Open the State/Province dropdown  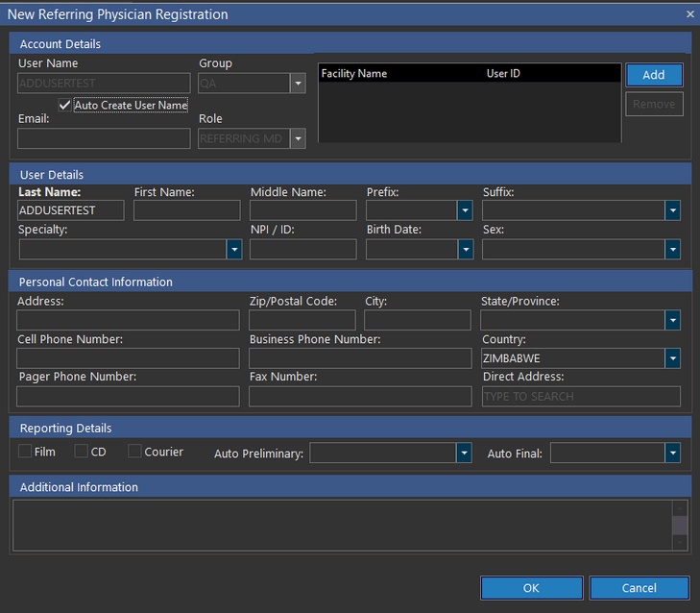(672, 320)
